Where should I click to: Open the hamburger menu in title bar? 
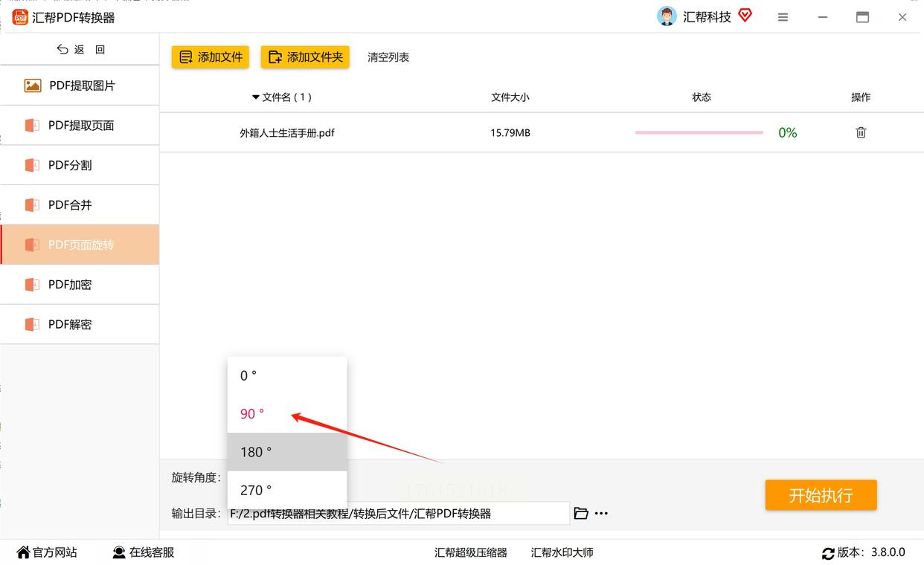(x=783, y=17)
